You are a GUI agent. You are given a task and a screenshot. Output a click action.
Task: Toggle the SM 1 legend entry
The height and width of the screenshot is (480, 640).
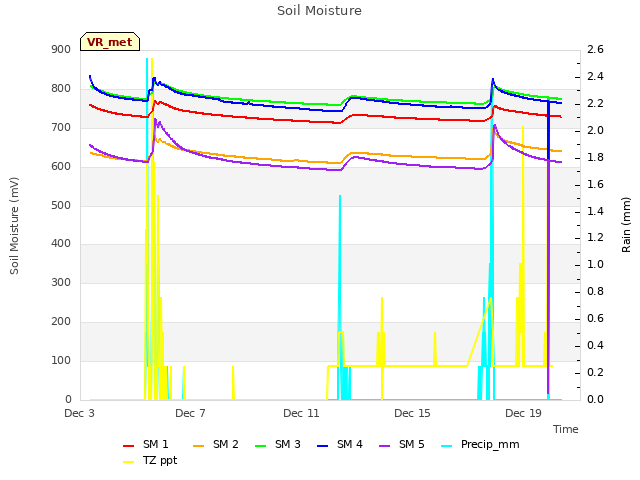pyautogui.click(x=146, y=444)
